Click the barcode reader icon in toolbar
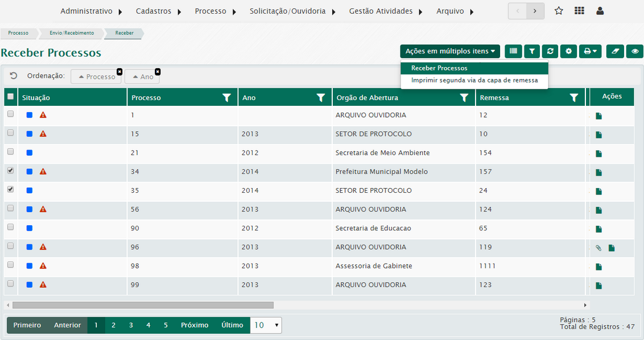This screenshot has height=340, width=644. 513,51
